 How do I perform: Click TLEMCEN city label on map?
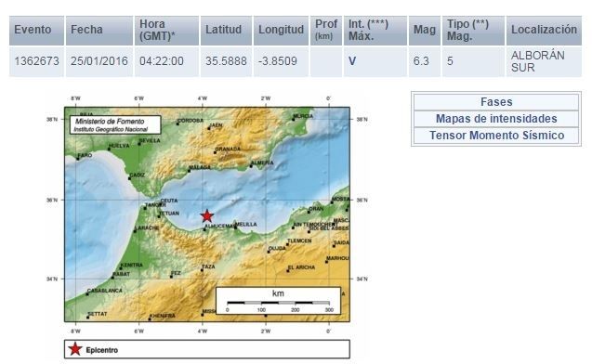[299, 241]
